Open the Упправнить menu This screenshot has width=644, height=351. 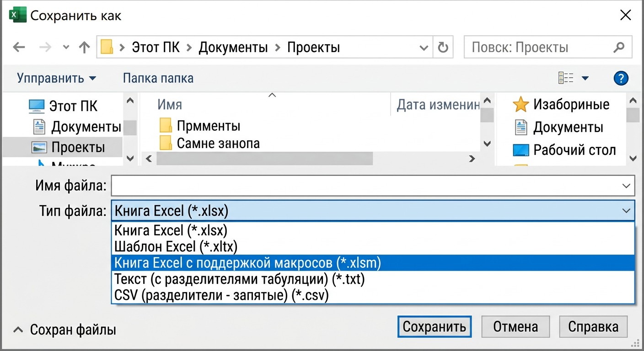pyautogui.click(x=57, y=78)
